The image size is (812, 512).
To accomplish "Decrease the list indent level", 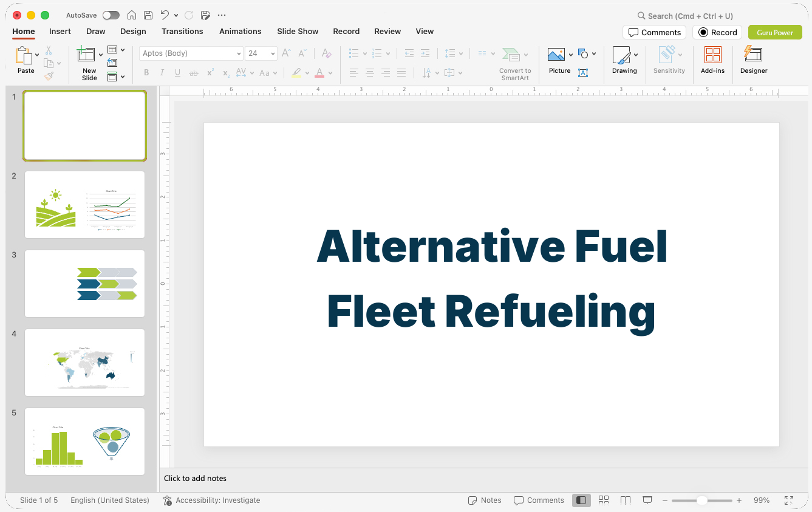I will [409, 53].
